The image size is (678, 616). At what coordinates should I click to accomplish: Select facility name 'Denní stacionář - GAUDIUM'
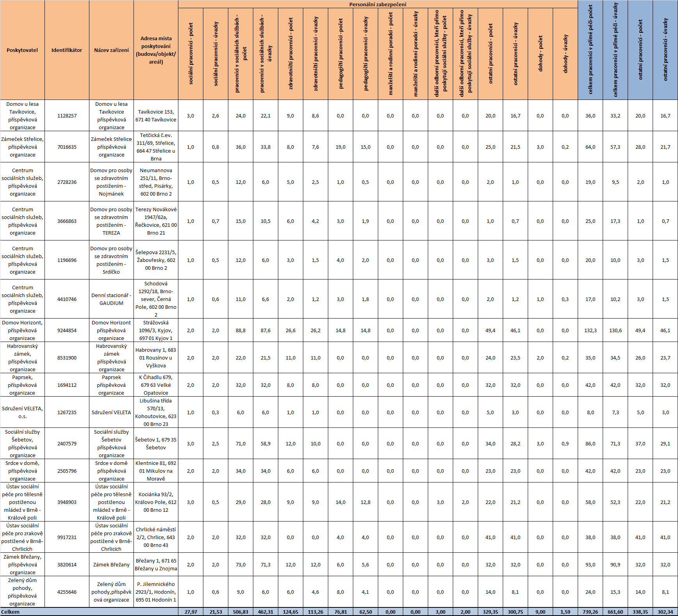[x=111, y=299]
